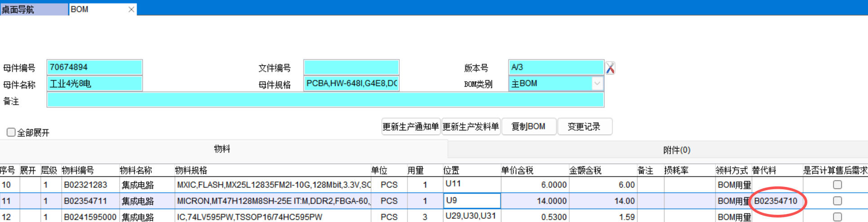Select the 替代料 cell B02354710
The width and height of the screenshot is (868, 222).
(776, 201)
